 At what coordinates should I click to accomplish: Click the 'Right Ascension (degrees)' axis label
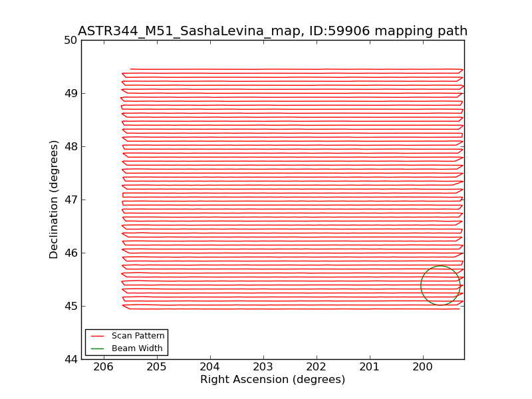[x=273, y=379]
